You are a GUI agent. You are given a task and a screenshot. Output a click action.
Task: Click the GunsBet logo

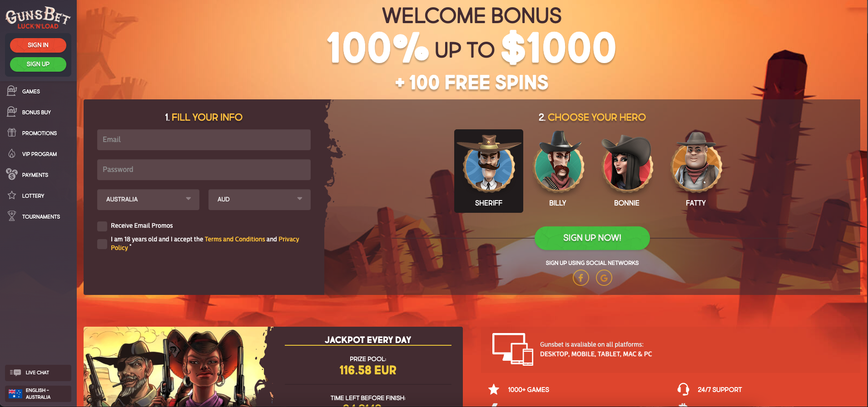(x=38, y=18)
